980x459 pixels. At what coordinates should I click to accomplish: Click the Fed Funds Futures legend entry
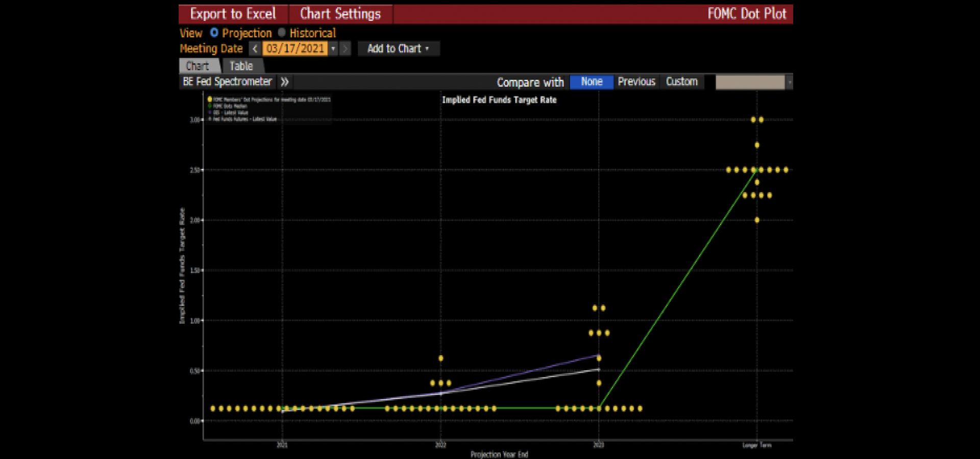point(242,119)
